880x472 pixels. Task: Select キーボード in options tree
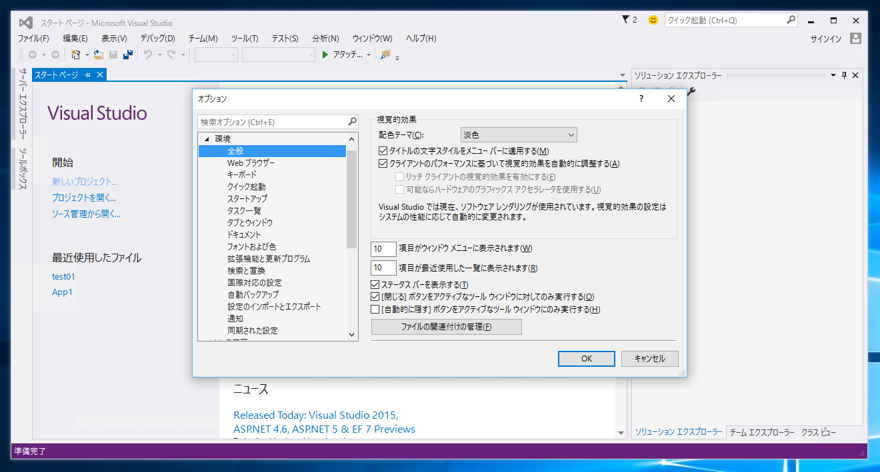click(x=242, y=175)
